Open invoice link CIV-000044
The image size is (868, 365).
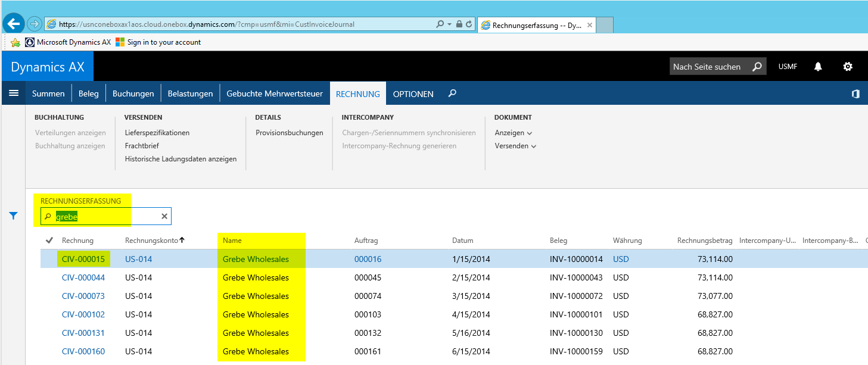coord(83,277)
